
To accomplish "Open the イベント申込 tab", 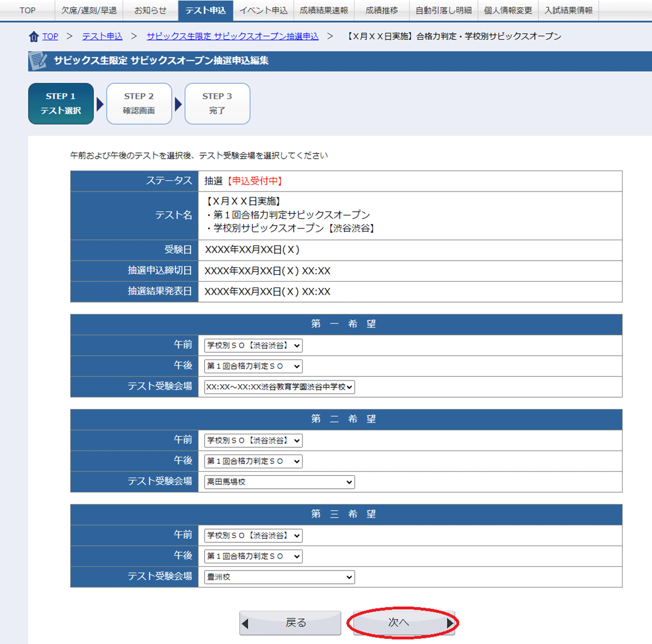I will [x=263, y=10].
